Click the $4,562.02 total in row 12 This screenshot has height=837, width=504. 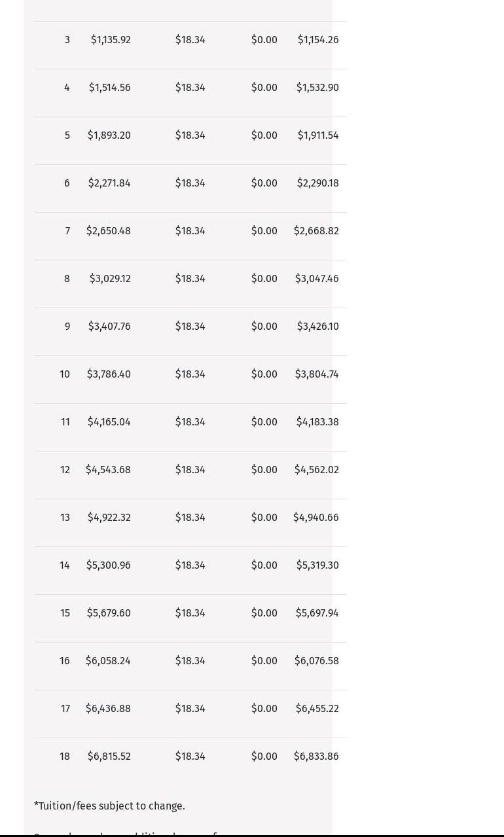(317, 470)
